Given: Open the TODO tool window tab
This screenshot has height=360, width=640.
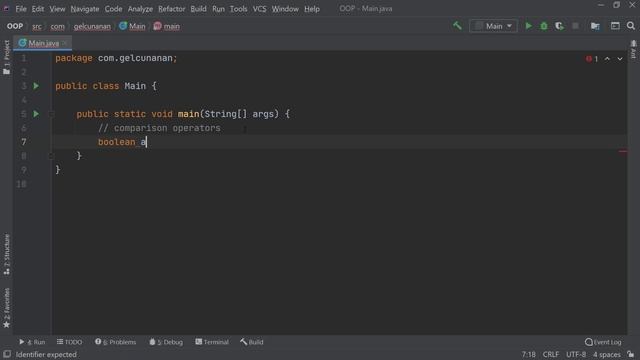Looking at the screenshot, I should [69, 342].
